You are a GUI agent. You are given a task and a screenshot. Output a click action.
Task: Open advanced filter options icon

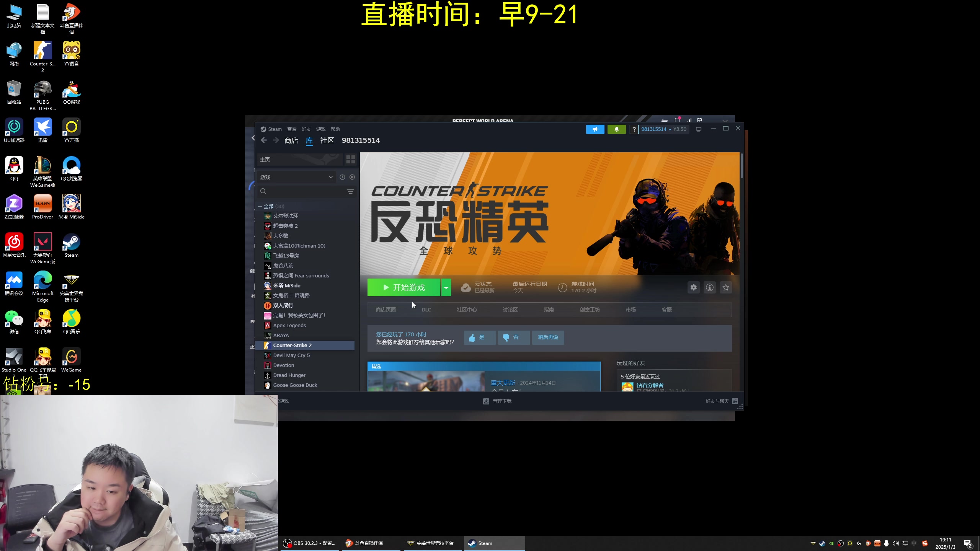pos(350,192)
